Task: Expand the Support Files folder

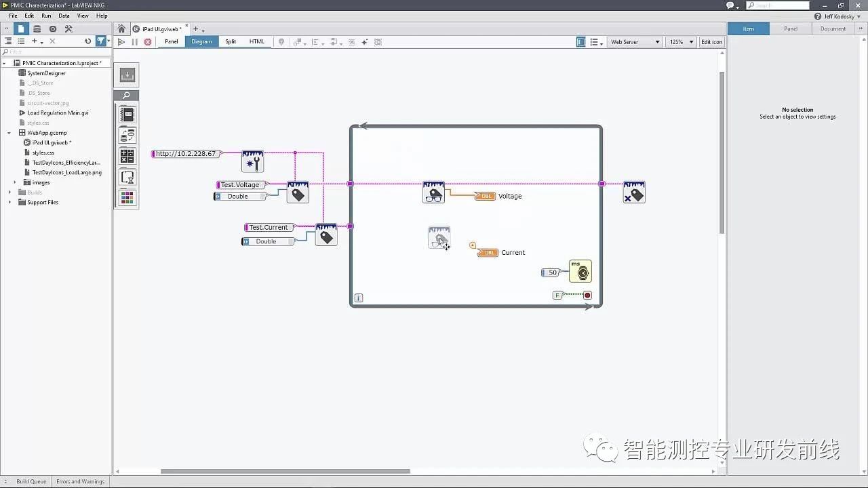Action: tap(9, 202)
